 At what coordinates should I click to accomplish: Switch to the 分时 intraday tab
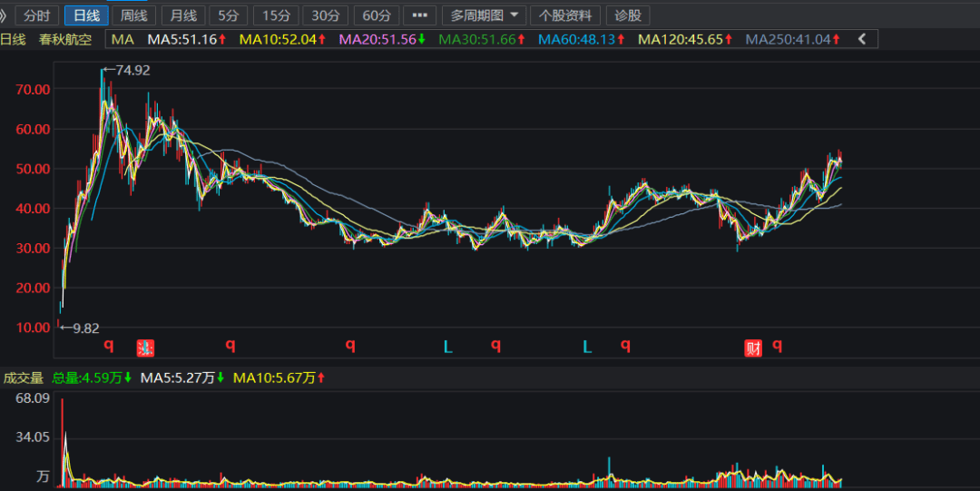(x=36, y=15)
